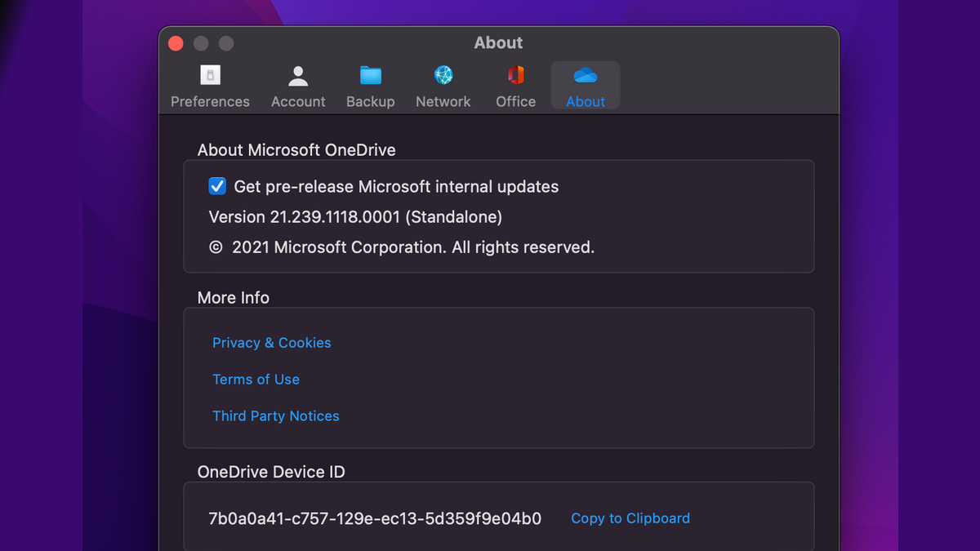The image size is (980, 551).
Task: Switch to the Preferences tab label
Action: click(x=210, y=102)
